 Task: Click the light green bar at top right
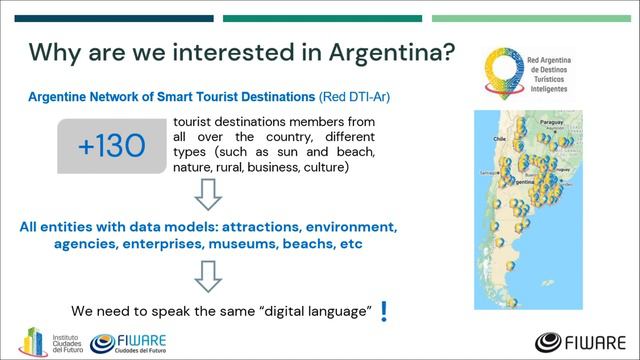pos(531,18)
